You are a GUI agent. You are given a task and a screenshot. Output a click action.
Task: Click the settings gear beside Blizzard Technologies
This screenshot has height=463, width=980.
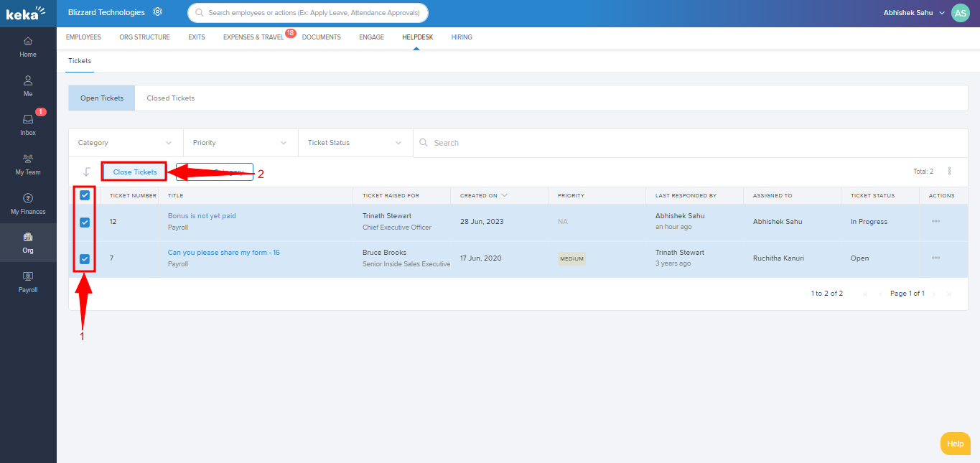pos(158,12)
